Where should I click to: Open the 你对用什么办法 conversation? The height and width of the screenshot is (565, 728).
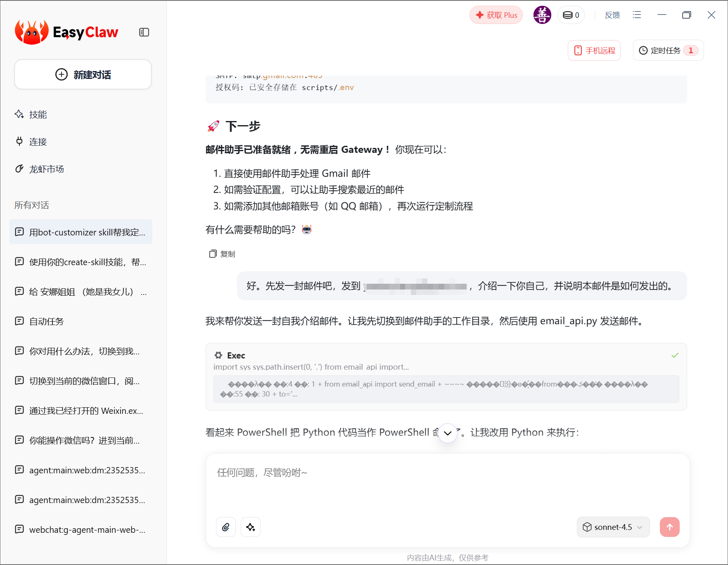click(x=81, y=351)
